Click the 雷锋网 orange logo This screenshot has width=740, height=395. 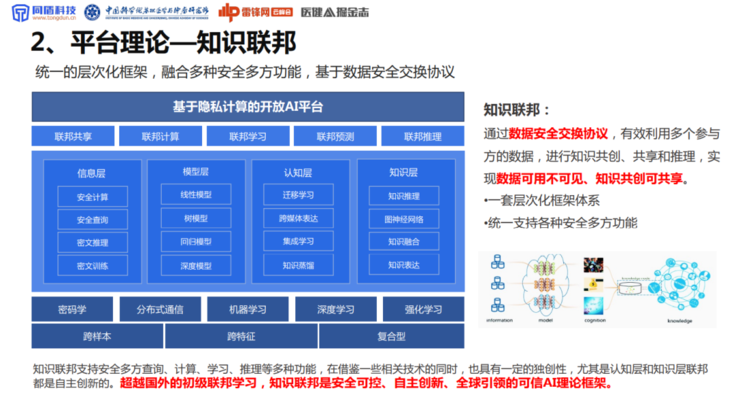click(x=255, y=12)
